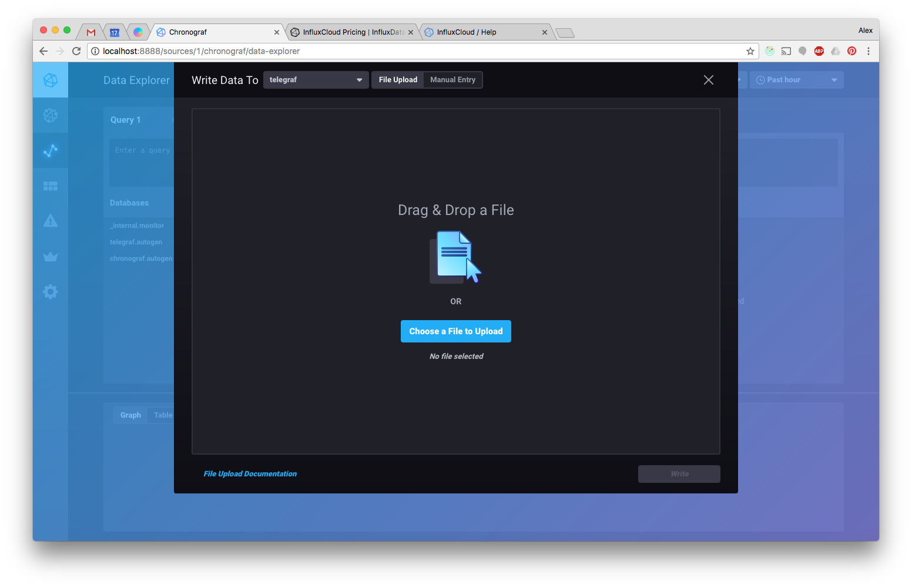Click the Cast extension icon
Image resolution: width=912 pixels, height=588 pixels.
[x=786, y=51]
